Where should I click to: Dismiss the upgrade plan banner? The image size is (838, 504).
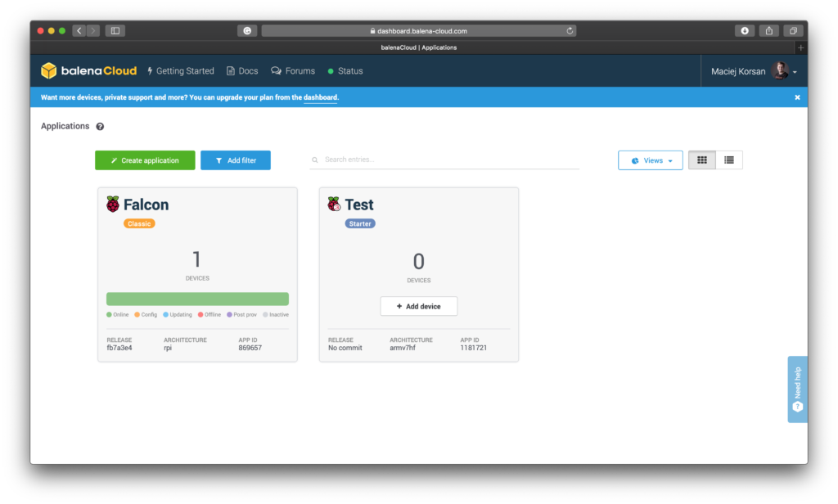(x=797, y=97)
